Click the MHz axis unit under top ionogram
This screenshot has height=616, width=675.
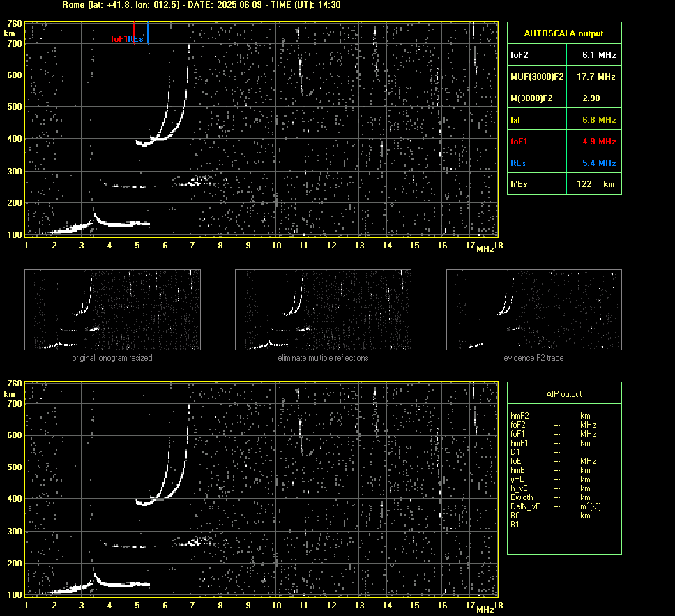pyautogui.click(x=485, y=249)
